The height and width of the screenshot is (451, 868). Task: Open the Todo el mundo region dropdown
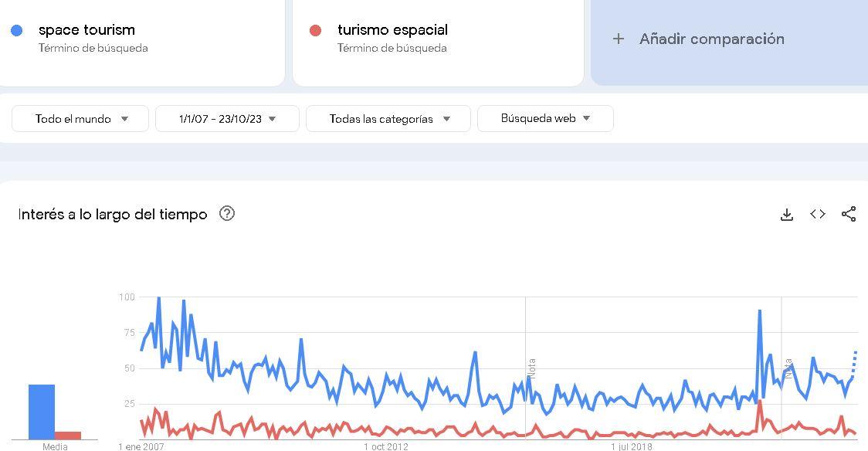tap(80, 118)
